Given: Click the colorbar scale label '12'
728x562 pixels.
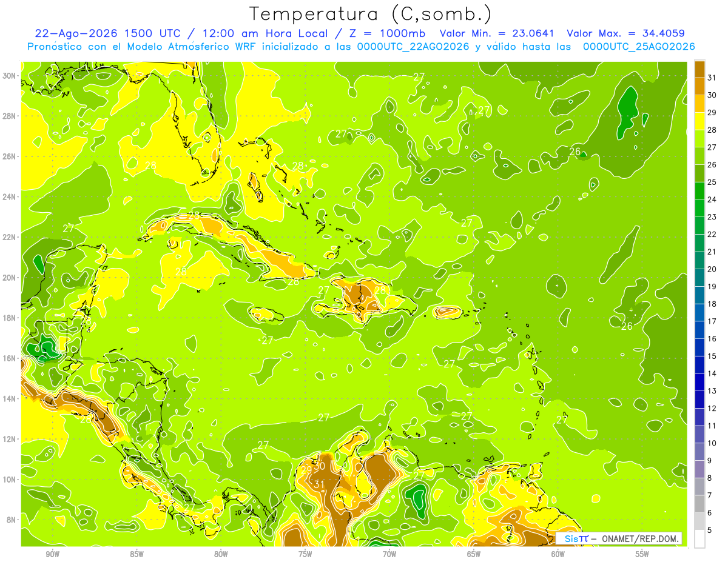Looking at the screenshot, I should click(x=712, y=409).
